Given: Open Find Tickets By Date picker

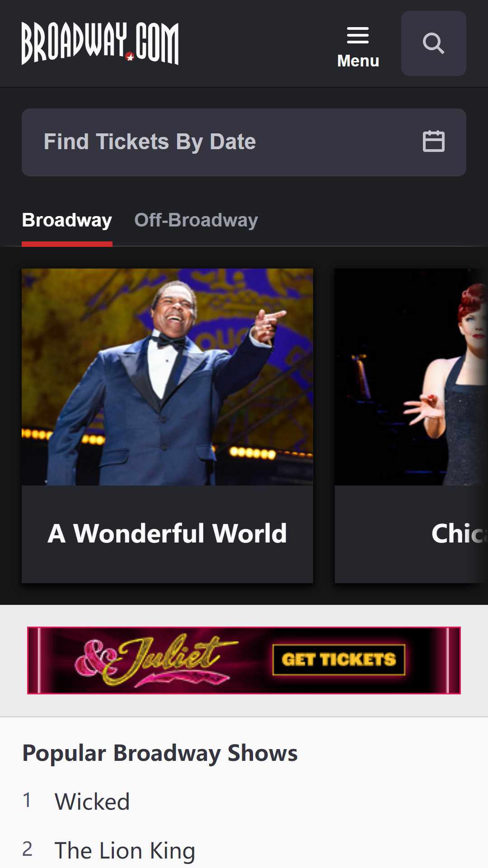Looking at the screenshot, I should (x=244, y=142).
